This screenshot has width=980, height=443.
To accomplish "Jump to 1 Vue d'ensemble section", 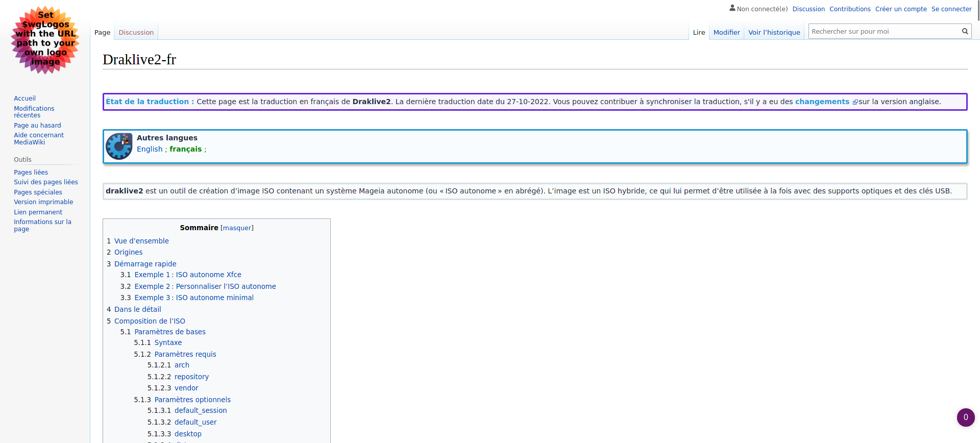I will 138,241.
